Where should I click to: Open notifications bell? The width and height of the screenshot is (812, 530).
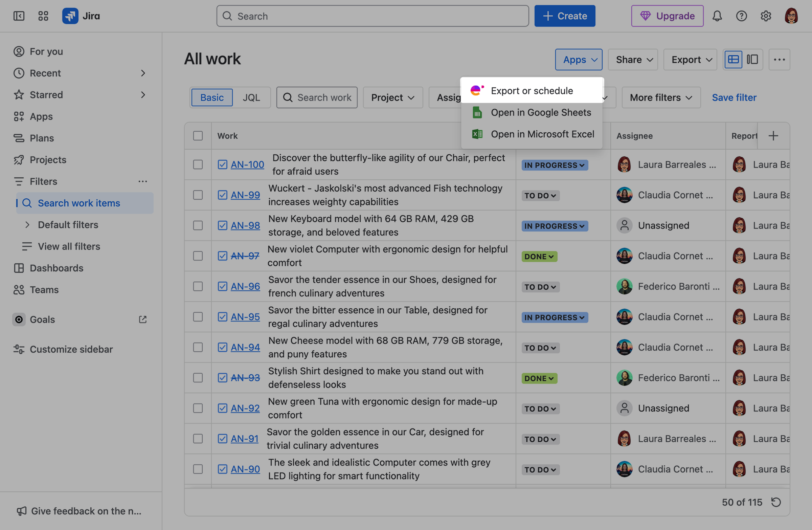717,16
